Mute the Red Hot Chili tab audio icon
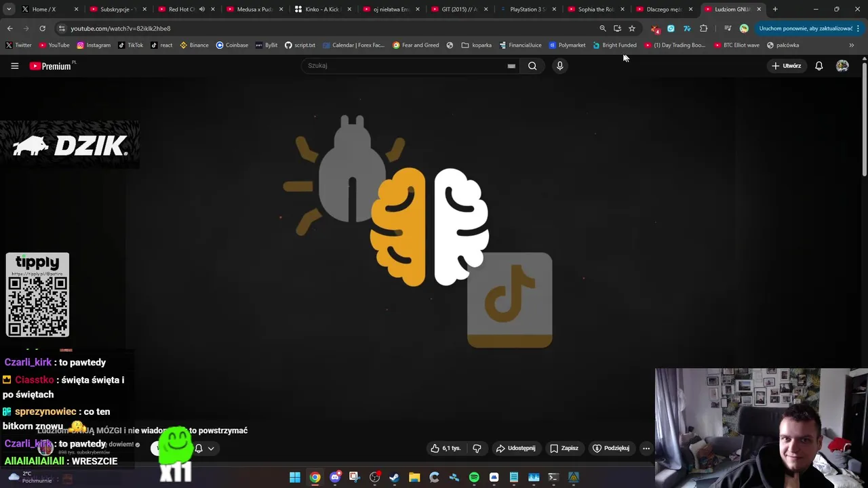Image resolution: width=868 pixels, height=488 pixels. [x=201, y=9]
